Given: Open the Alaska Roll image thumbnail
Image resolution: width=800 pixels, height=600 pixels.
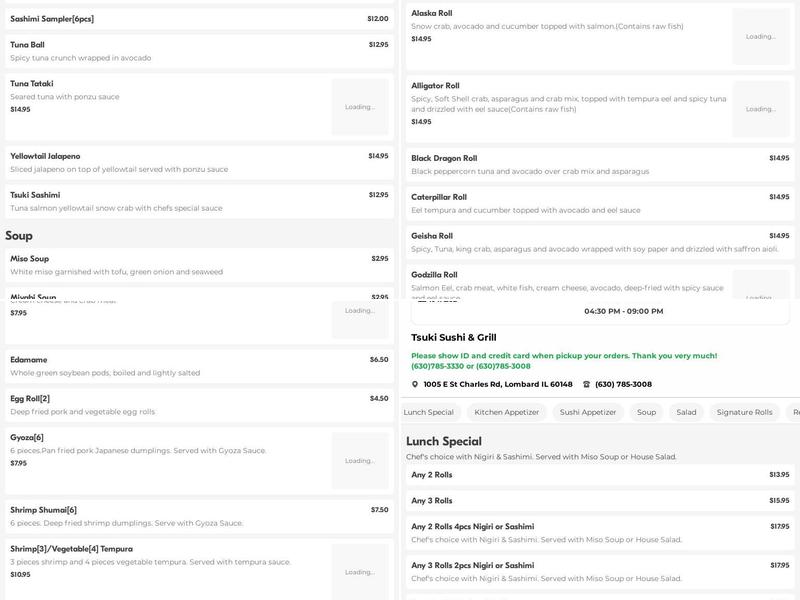Looking at the screenshot, I should [x=760, y=36].
